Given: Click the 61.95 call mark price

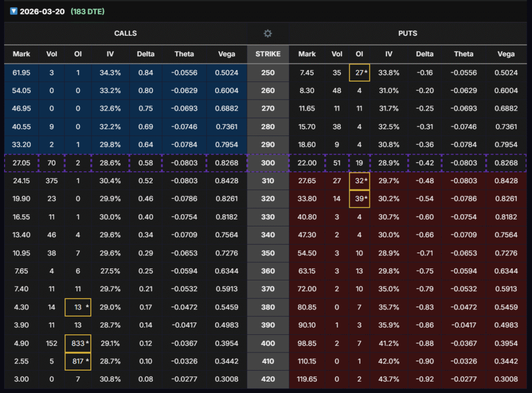Looking at the screenshot, I should (21, 73).
